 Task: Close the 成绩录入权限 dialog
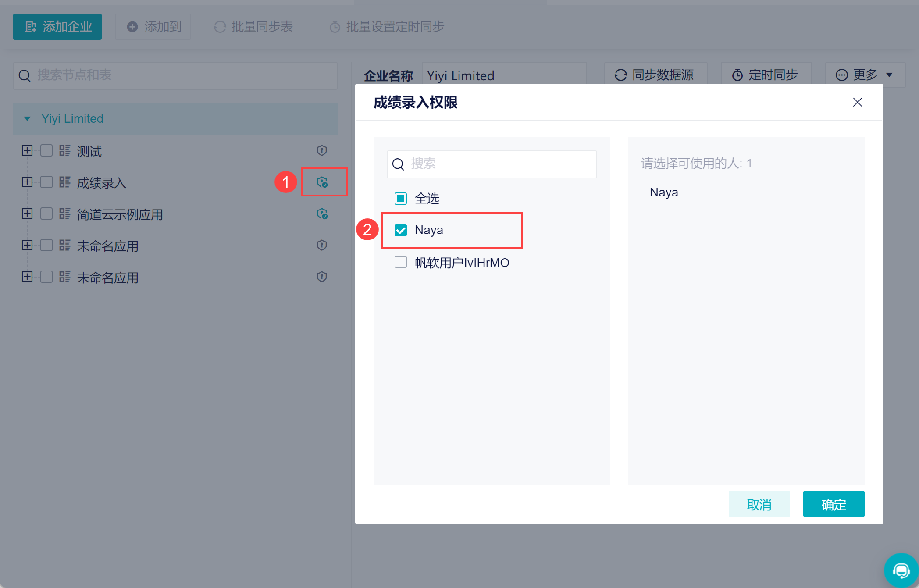click(857, 102)
